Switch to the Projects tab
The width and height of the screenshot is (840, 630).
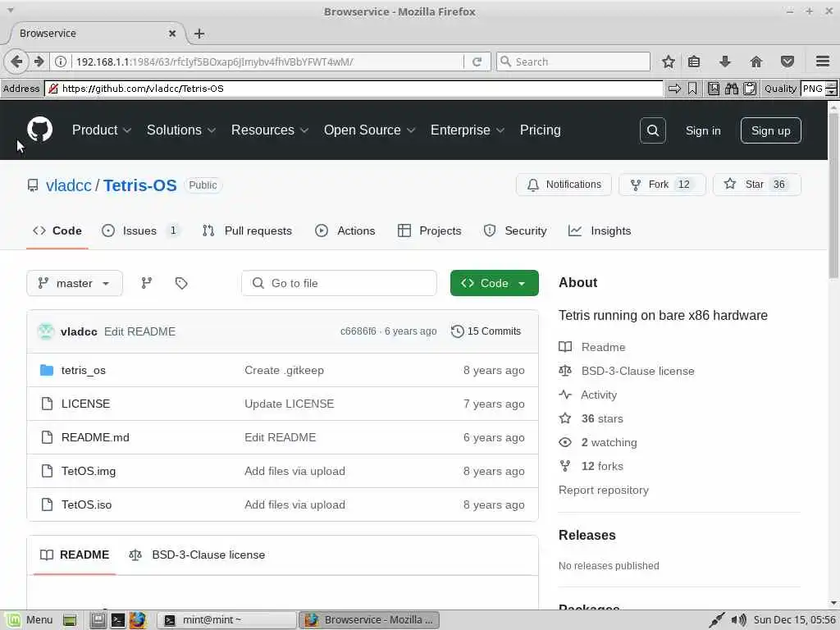point(429,231)
